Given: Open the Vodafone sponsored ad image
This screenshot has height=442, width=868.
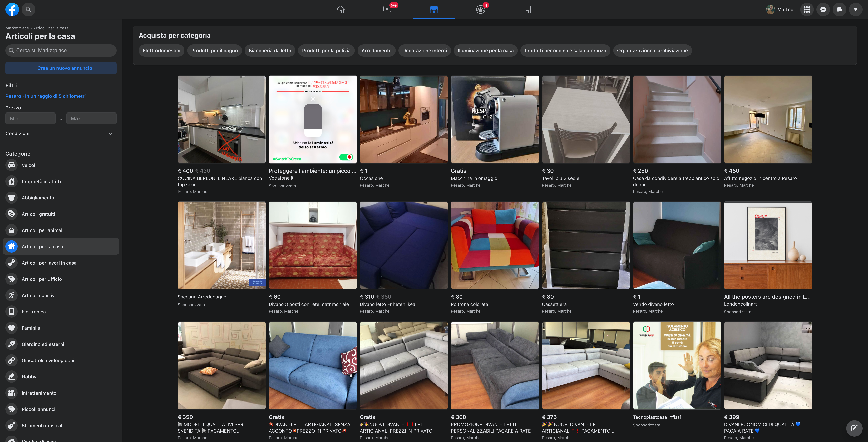Looking at the screenshot, I should tap(313, 119).
